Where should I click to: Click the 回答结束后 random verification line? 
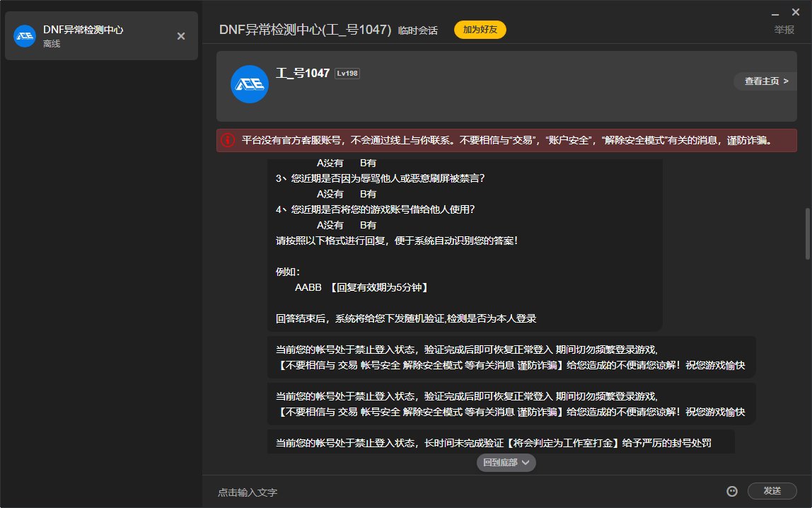[x=406, y=318]
